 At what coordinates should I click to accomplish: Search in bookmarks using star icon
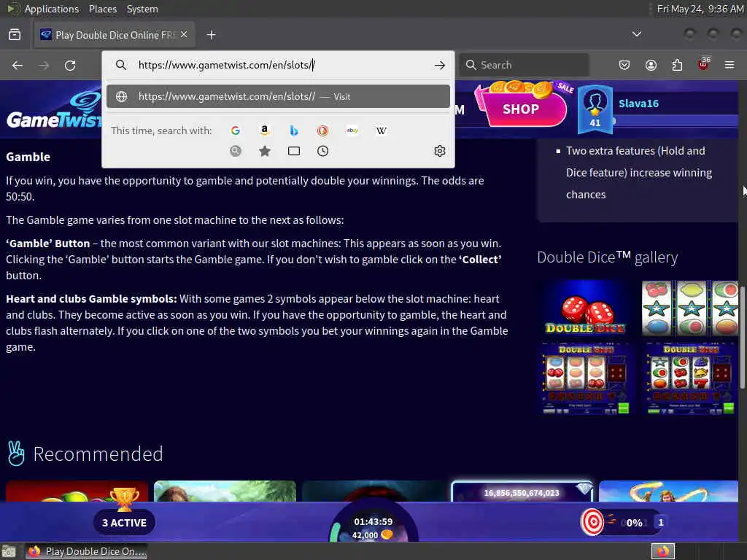point(265,151)
